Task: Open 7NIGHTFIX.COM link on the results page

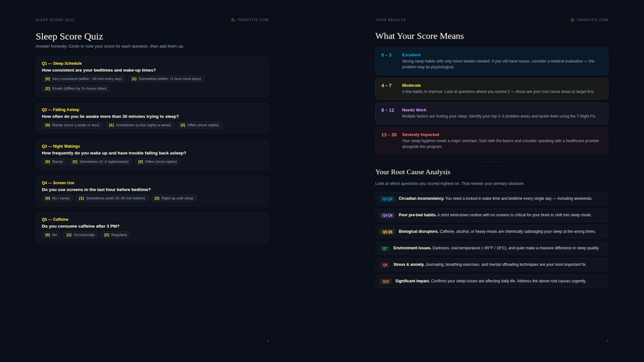Action: pos(592,20)
